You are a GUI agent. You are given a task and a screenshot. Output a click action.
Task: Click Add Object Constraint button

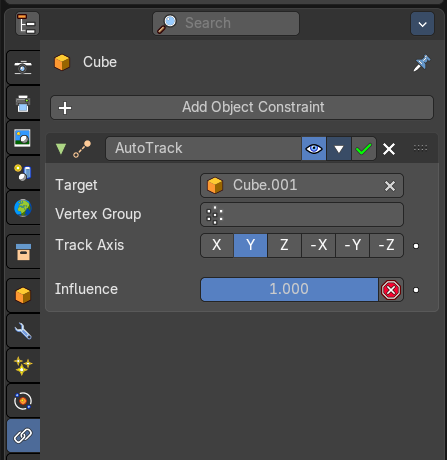[242, 108]
